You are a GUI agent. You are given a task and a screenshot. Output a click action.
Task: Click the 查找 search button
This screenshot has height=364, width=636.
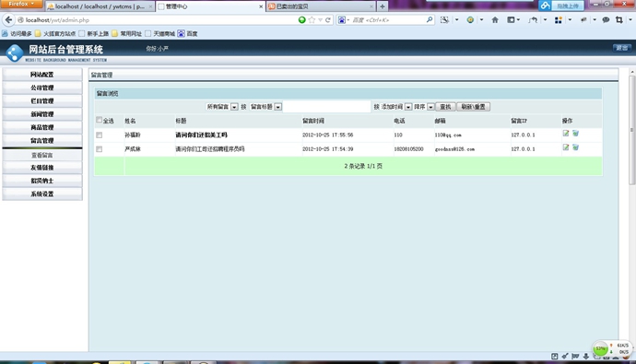click(x=445, y=107)
